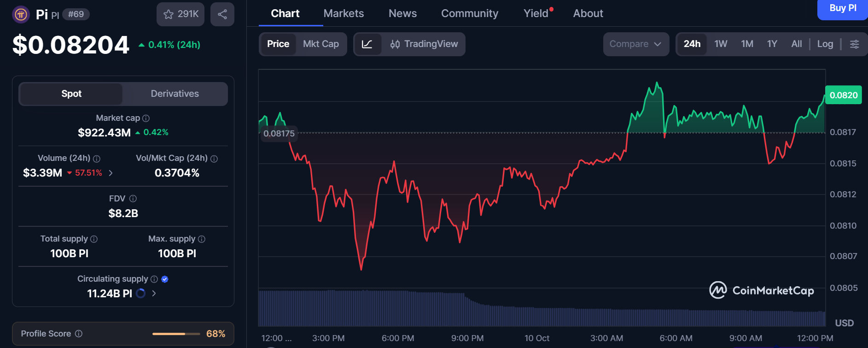This screenshot has width=868, height=348.
Task: Open the News tab
Action: coord(402,14)
